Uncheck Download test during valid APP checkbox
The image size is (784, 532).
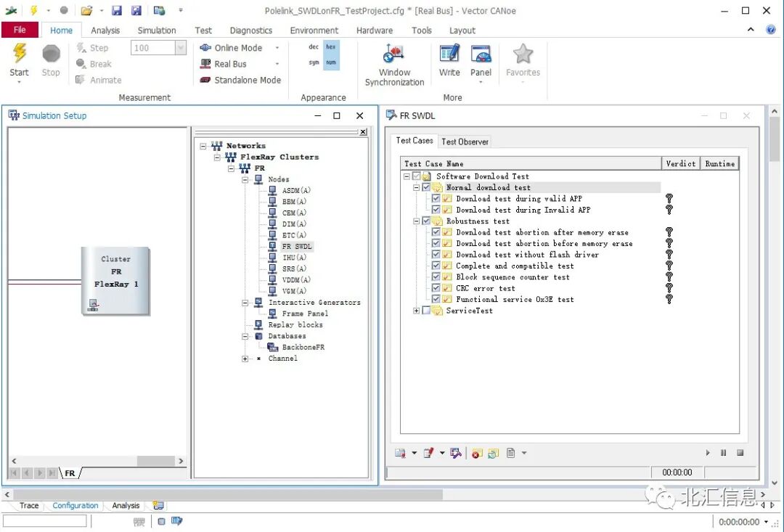tap(436, 198)
